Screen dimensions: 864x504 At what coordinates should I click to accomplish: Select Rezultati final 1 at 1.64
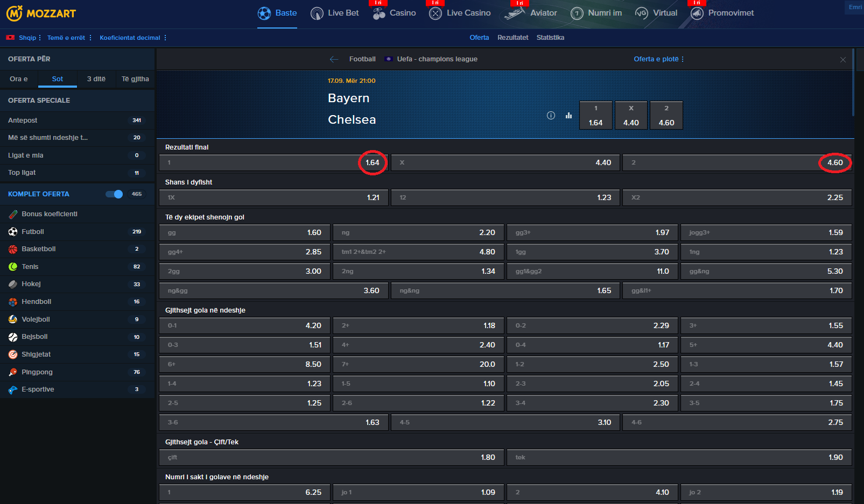point(273,162)
